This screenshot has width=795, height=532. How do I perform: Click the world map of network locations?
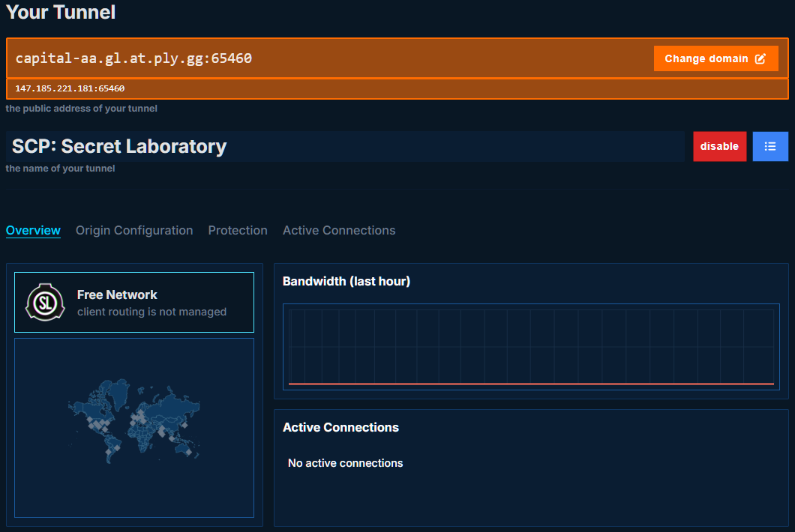click(134, 421)
